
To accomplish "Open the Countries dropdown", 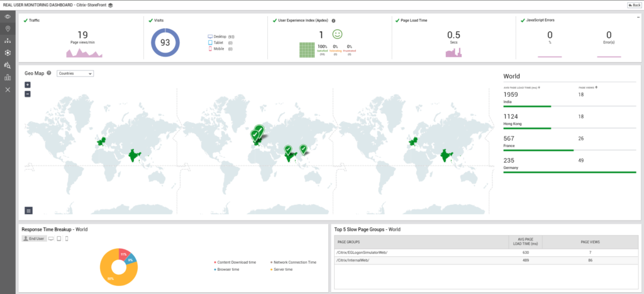I will [x=75, y=73].
